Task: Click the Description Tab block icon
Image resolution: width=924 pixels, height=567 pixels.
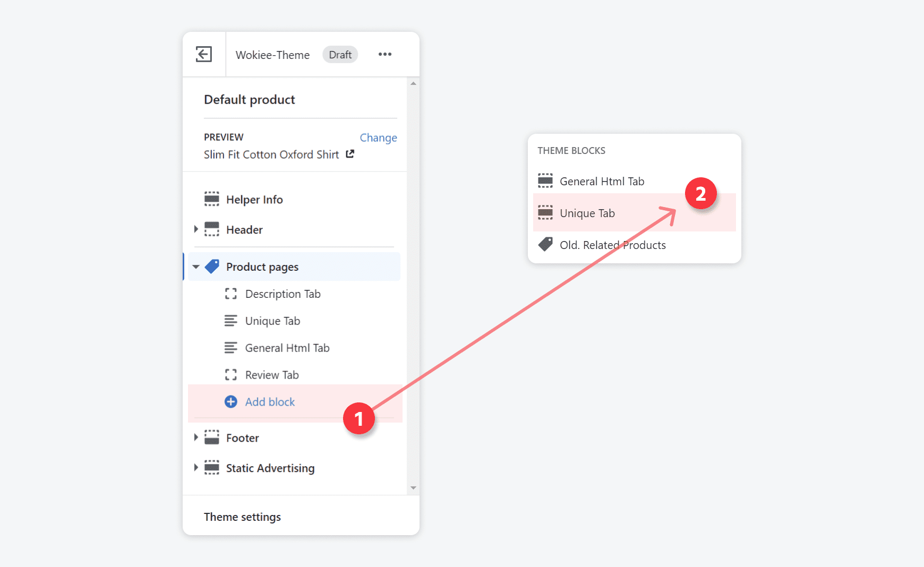Action: [231, 294]
